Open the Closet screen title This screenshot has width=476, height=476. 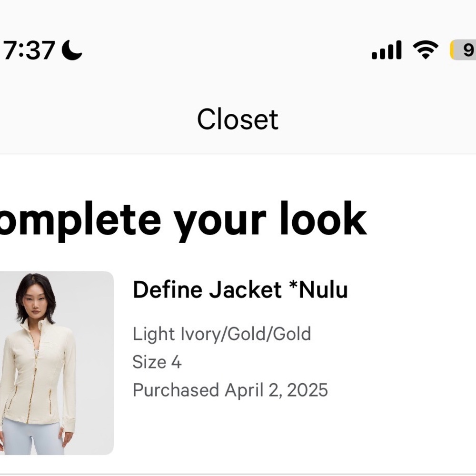point(238,119)
